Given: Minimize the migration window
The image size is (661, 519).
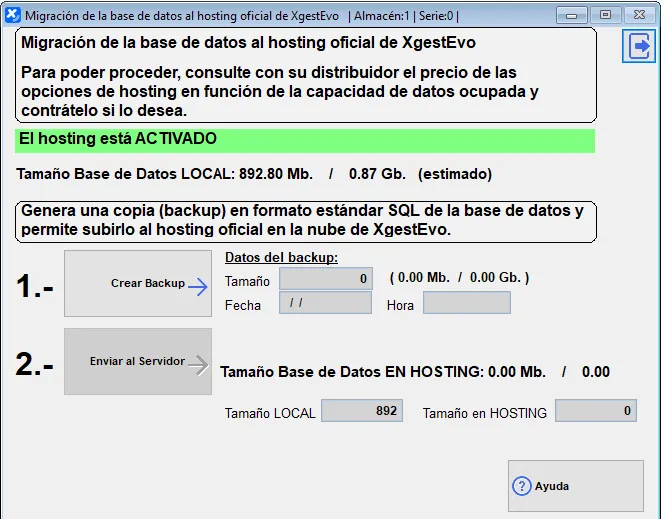Looking at the screenshot, I should pos(571,14).
